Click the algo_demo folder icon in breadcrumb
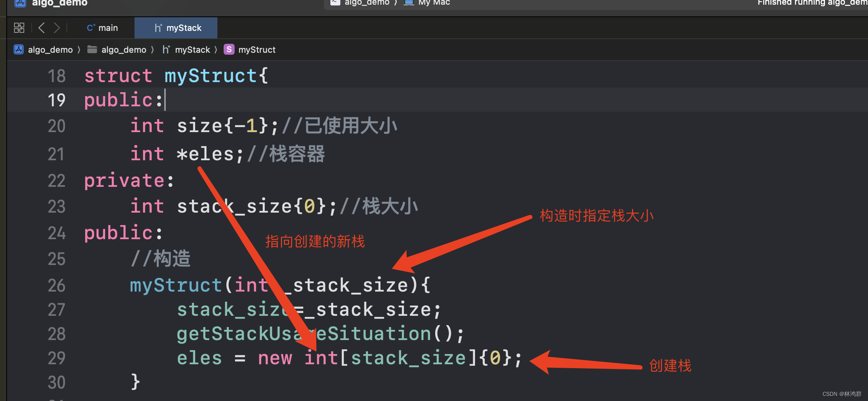This screenshot has width=868, height=401. pyautogui.click(x=92, y=49)
